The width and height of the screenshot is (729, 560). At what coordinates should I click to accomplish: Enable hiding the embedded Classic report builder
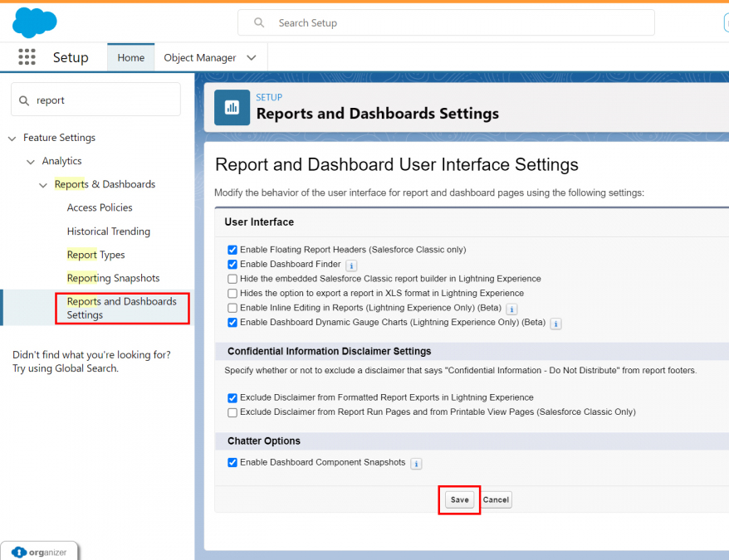(x=232, y=279)
